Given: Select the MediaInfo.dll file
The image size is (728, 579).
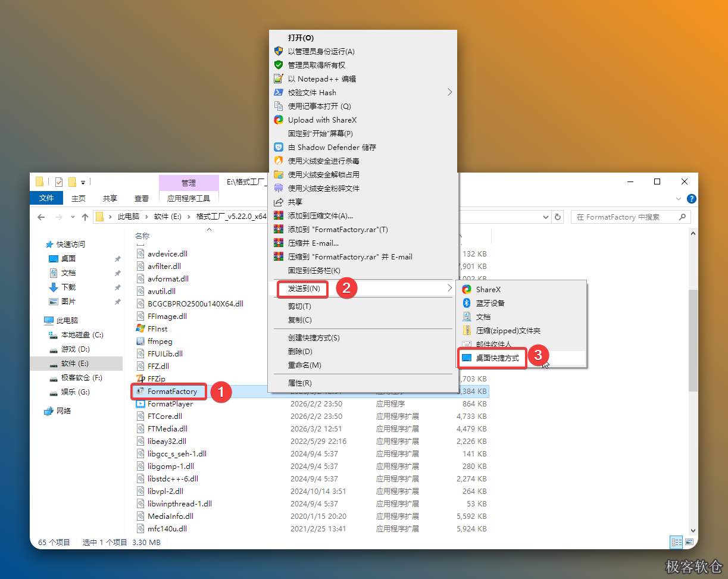Looking at the screenshot, I should tap(170, 517).
